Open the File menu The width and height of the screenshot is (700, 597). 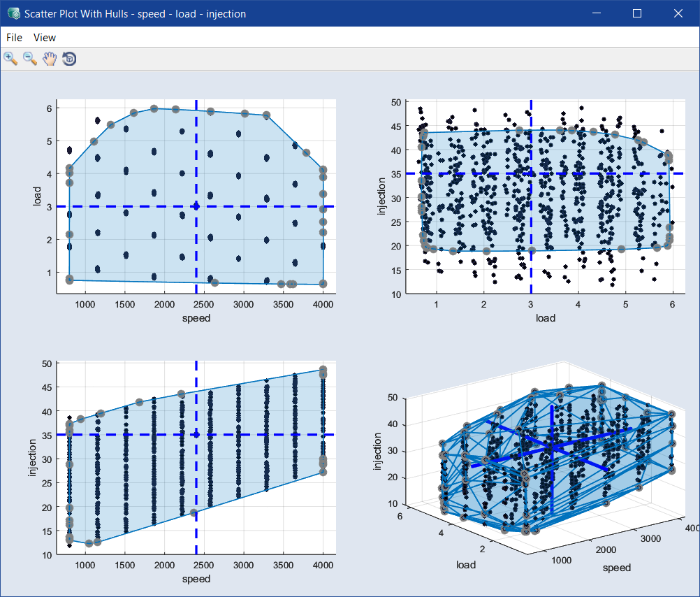(14, 38)
